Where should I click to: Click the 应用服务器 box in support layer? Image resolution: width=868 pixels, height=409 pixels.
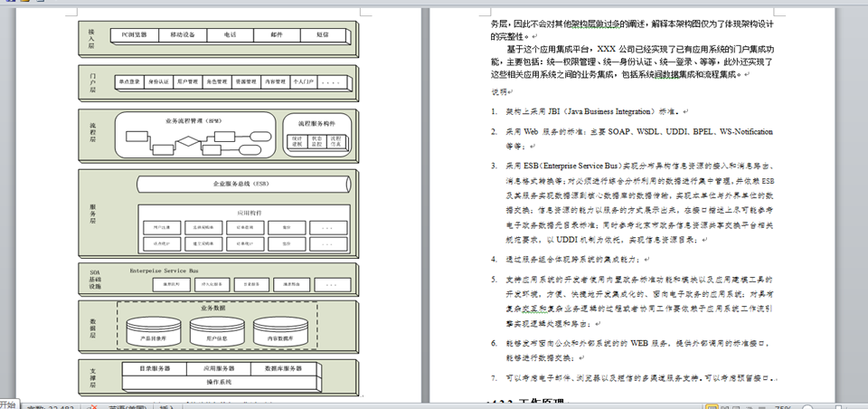(x=219, y=368)
